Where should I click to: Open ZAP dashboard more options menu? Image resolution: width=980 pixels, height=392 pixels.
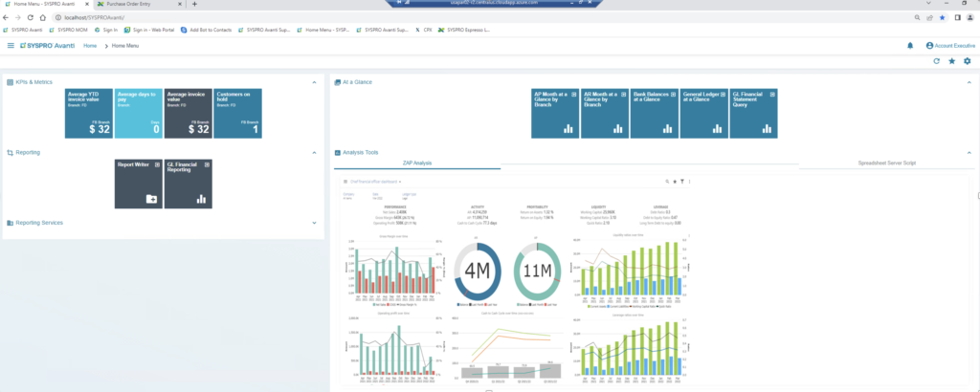point(689,182)
